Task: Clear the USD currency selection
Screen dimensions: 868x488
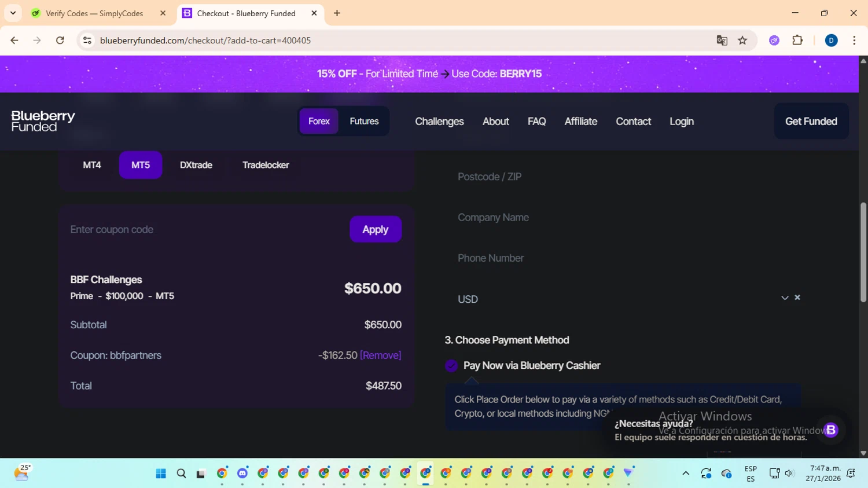Action: (797, 298)
